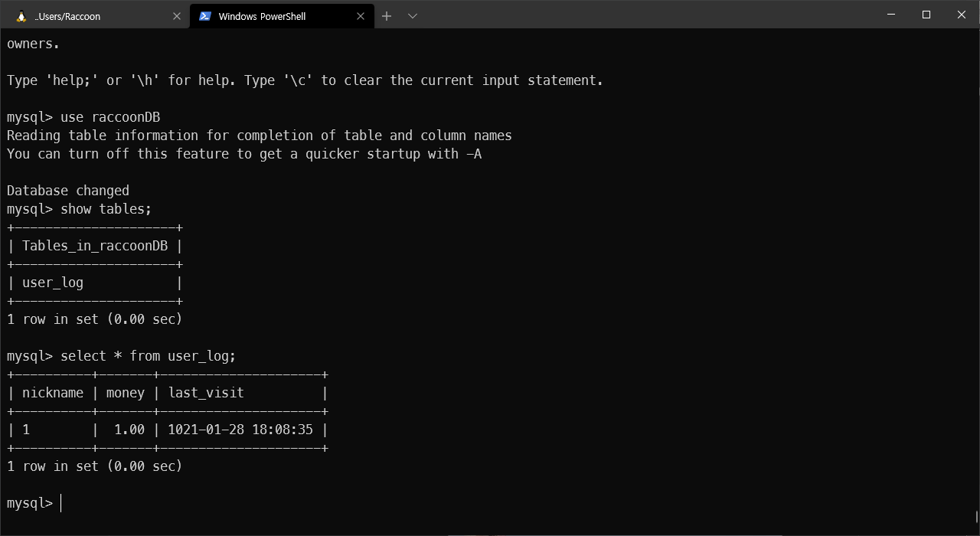Image resolution: width=980 pixels, height=536 pixels.
Task: Click the mysql prompt input cursor
Action: point(61,503)
